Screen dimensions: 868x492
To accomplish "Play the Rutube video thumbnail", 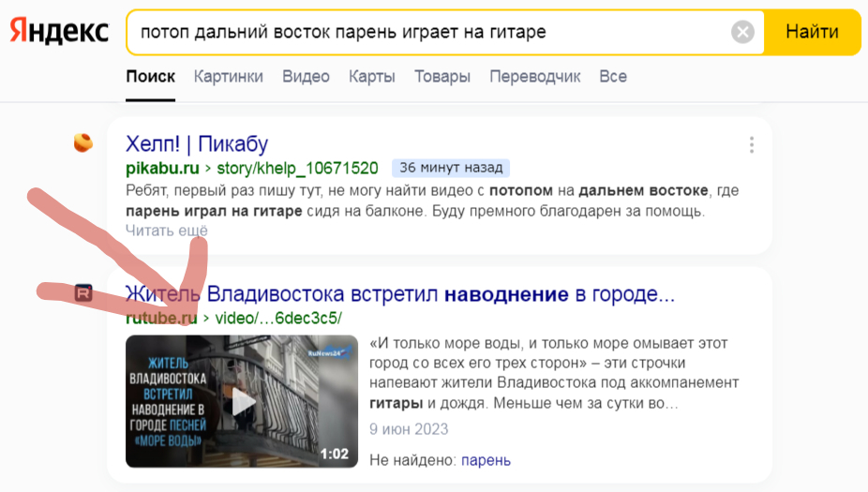I will coord(242,401).
